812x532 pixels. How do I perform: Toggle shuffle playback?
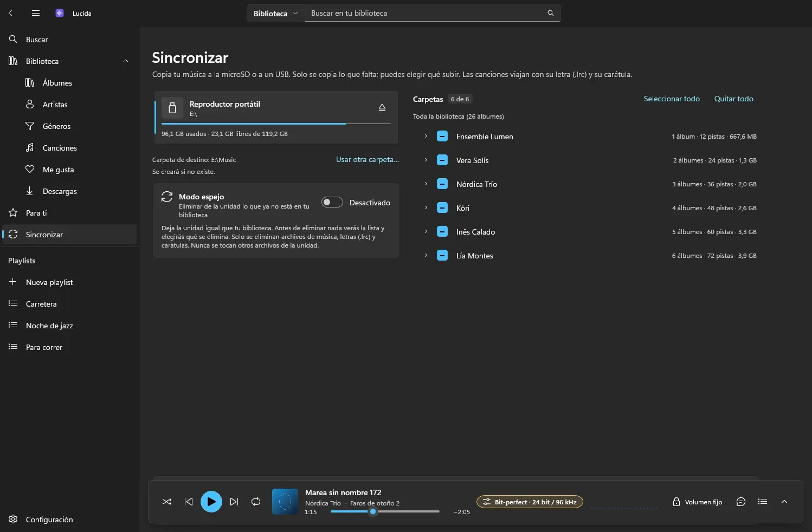pyautogui.click(x=167, y=502)
